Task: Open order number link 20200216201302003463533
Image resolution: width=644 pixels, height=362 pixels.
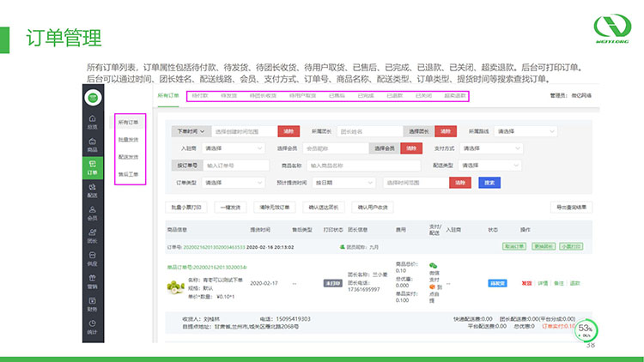Action: [214, 248]
